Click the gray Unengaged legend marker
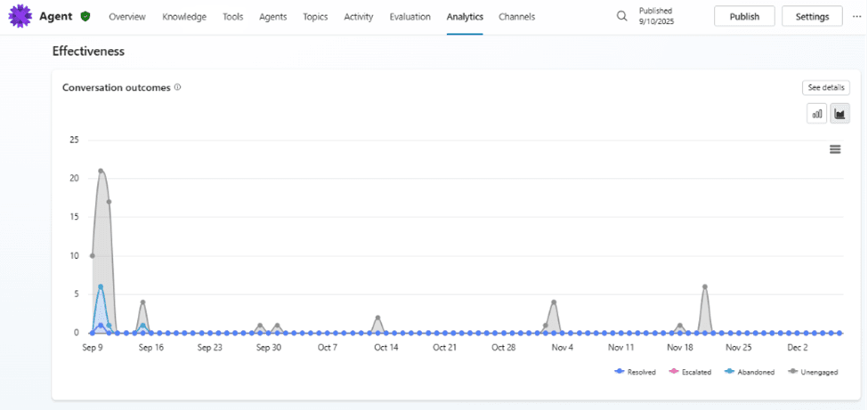The width and height of the screenshot is (868, 410). coord(794,372)
